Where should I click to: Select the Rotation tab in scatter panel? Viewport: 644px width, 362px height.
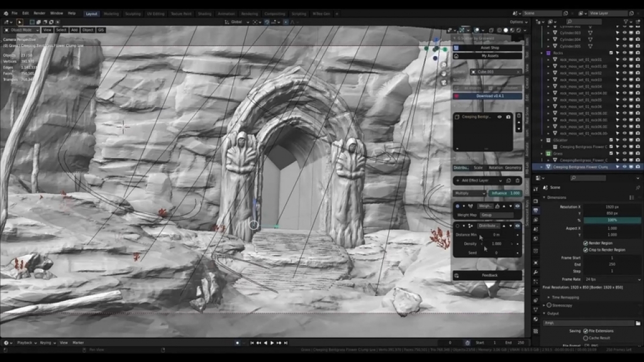click(496, 168)
